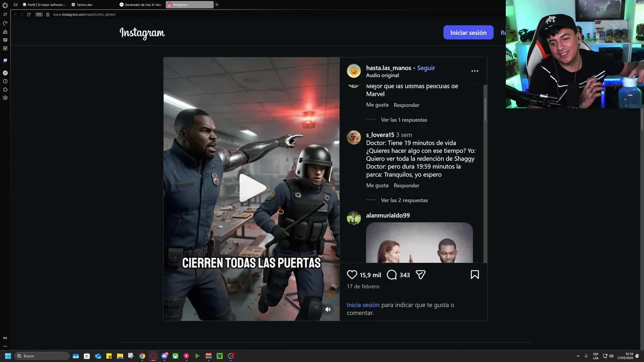The height and width of the screenshot is (362, 644).
Task: Click the 343 comments count
Action: (x=405, y=275)
